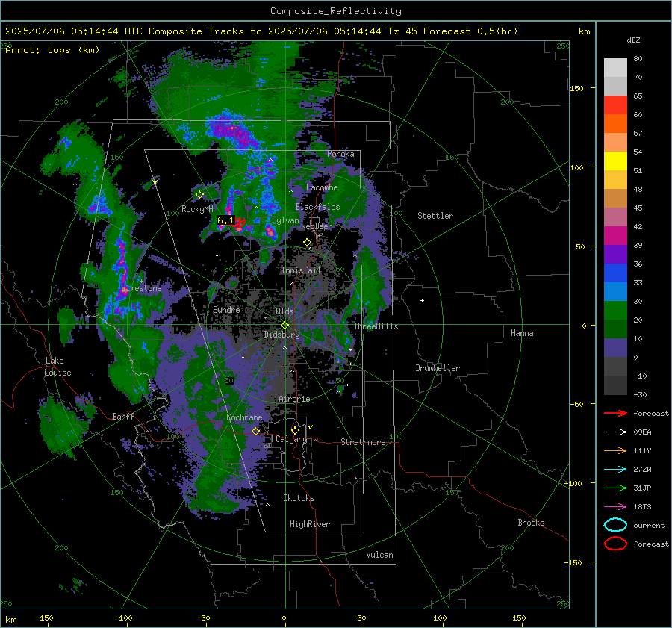Click the Calgary city label
This screenshot has width=672, height=628.
[x=291, y=439]
